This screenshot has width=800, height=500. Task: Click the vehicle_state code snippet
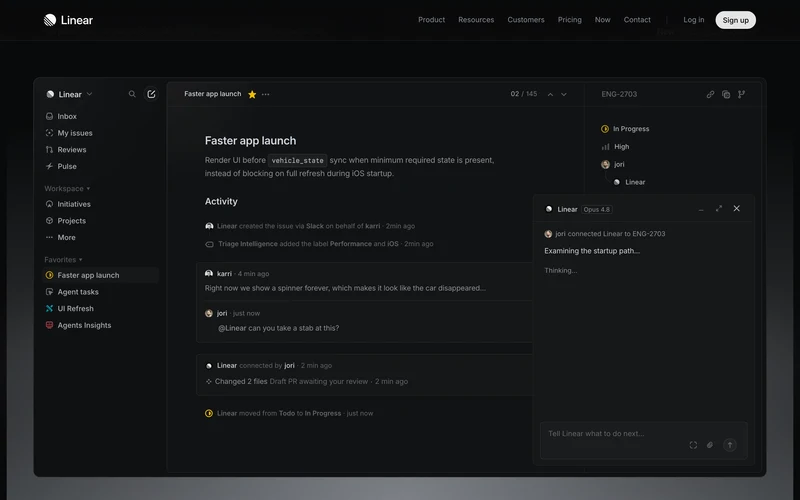[297, 160]
